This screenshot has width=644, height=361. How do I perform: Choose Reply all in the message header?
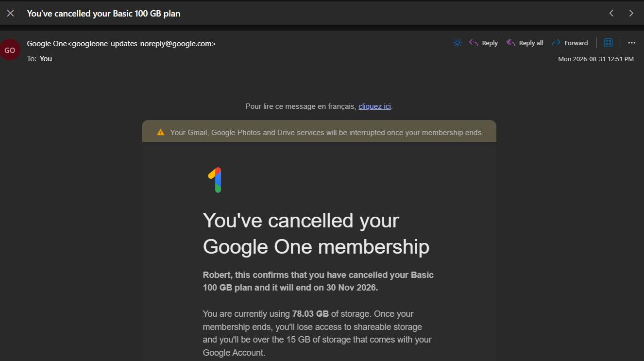click(525, 43)
